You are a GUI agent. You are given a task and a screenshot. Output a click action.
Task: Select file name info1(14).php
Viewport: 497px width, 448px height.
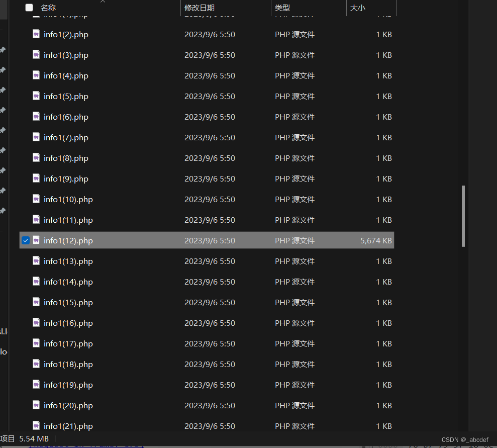tap(68, 282)
